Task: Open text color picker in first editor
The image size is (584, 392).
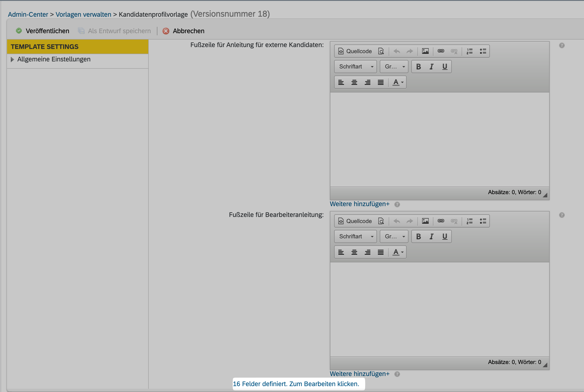Action: (x=398, y=82)
